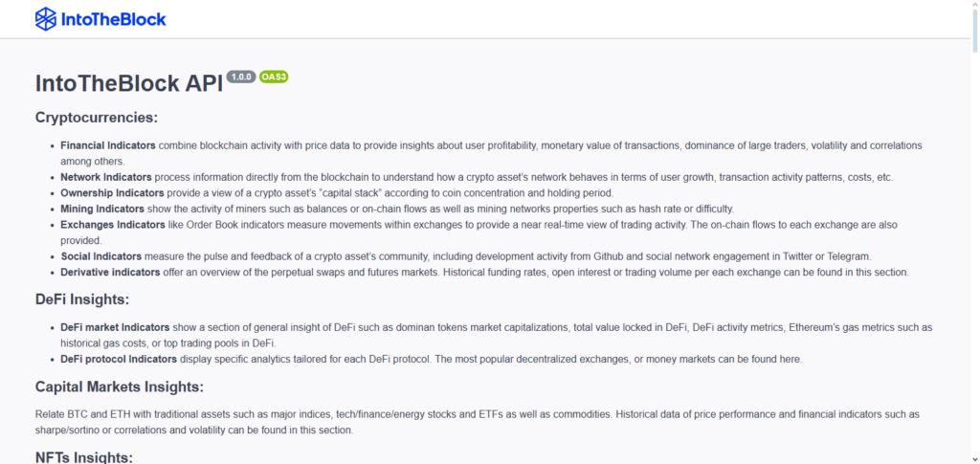
Task: Click the bold Financial Indicators term
Action: coord(108,145)
